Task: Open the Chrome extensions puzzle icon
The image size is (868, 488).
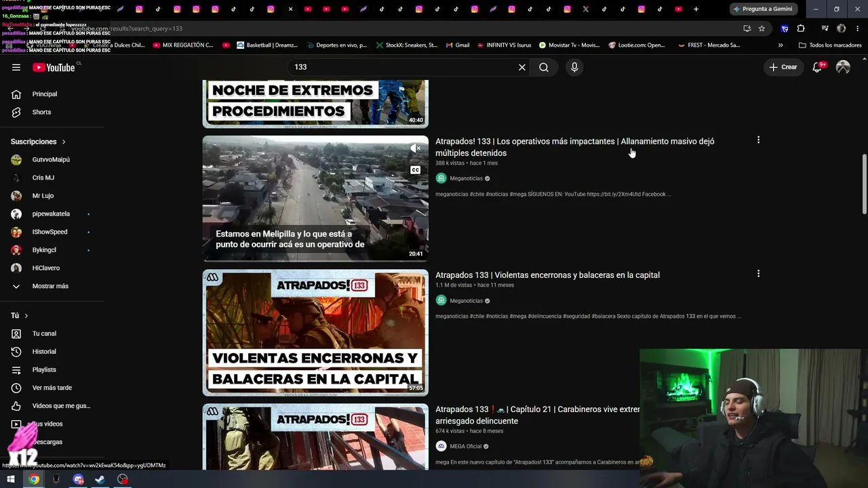Action: click(801, 28)
